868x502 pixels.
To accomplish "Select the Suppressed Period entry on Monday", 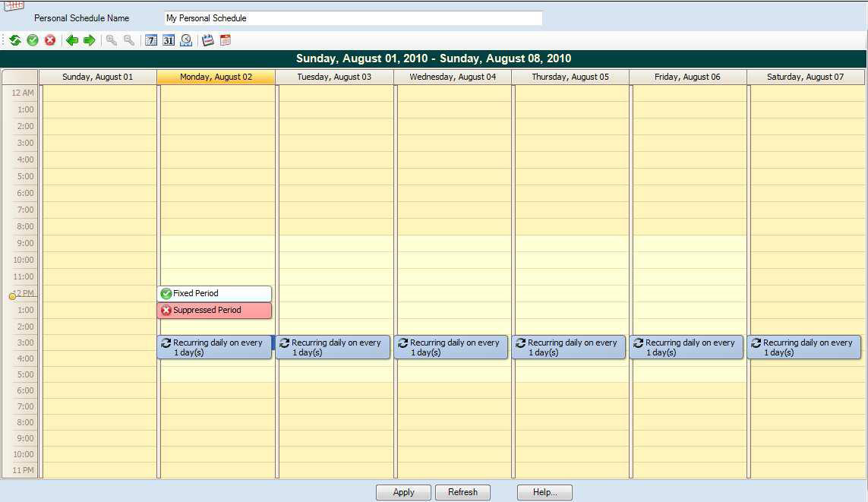I will click(x=214, y=311).
